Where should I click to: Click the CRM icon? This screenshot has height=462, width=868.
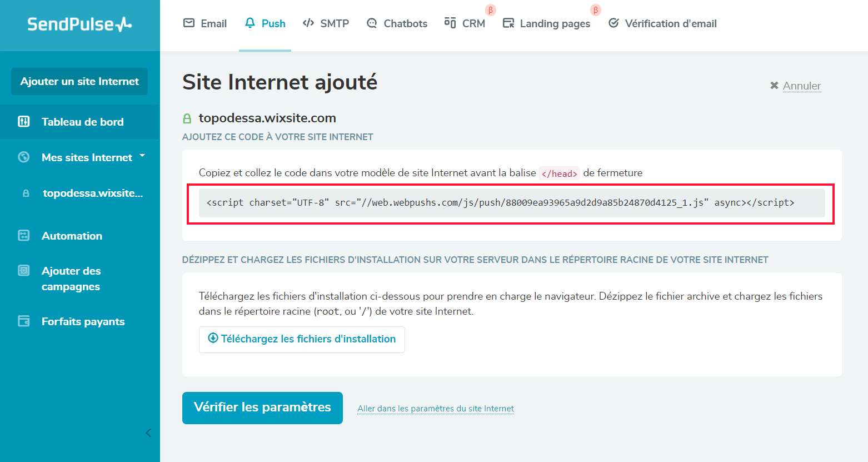pos(450,23)
